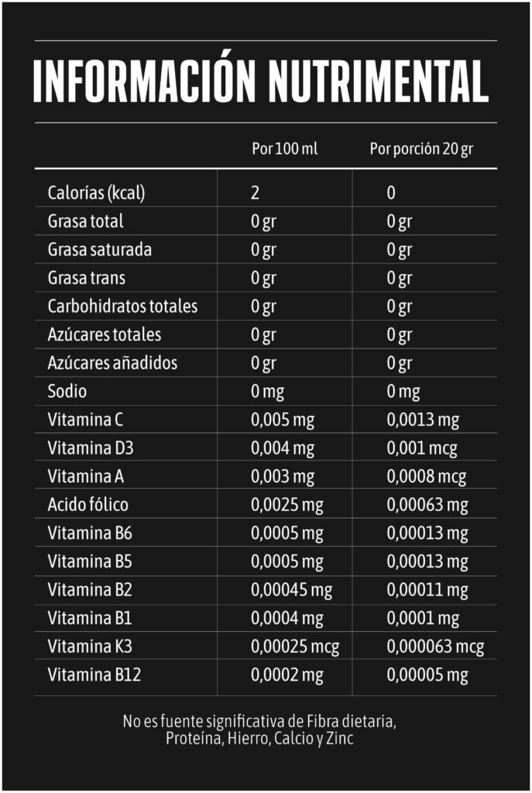Select the 'Carbohidratos totales' label
This screenshot has width=532, height=793.
coord(122,307)
